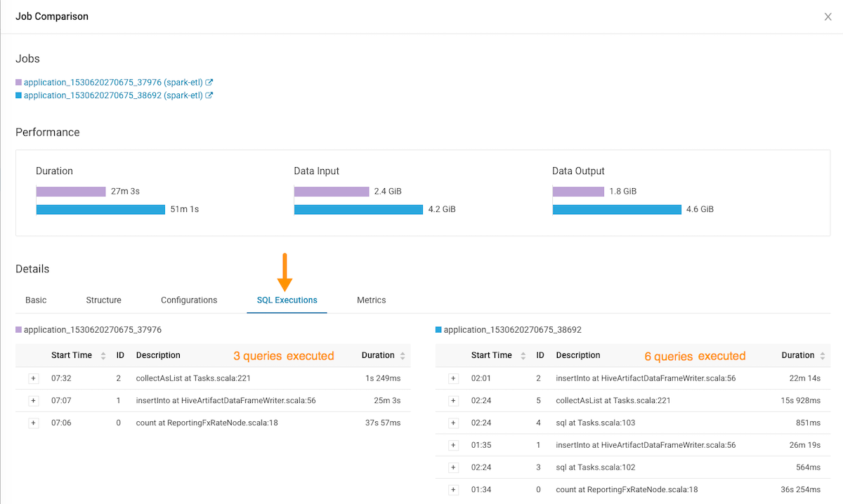Expand sql at Tasks.scala:102 row

point(453,467)
